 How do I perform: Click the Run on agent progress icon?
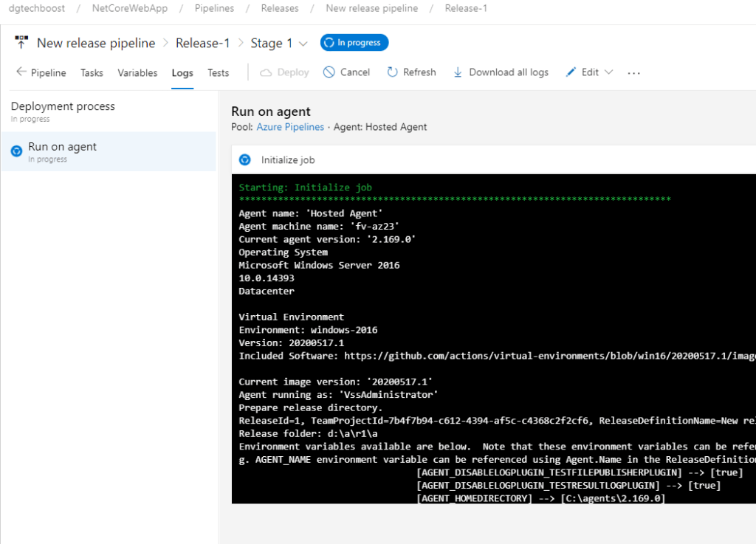(16, 151)
